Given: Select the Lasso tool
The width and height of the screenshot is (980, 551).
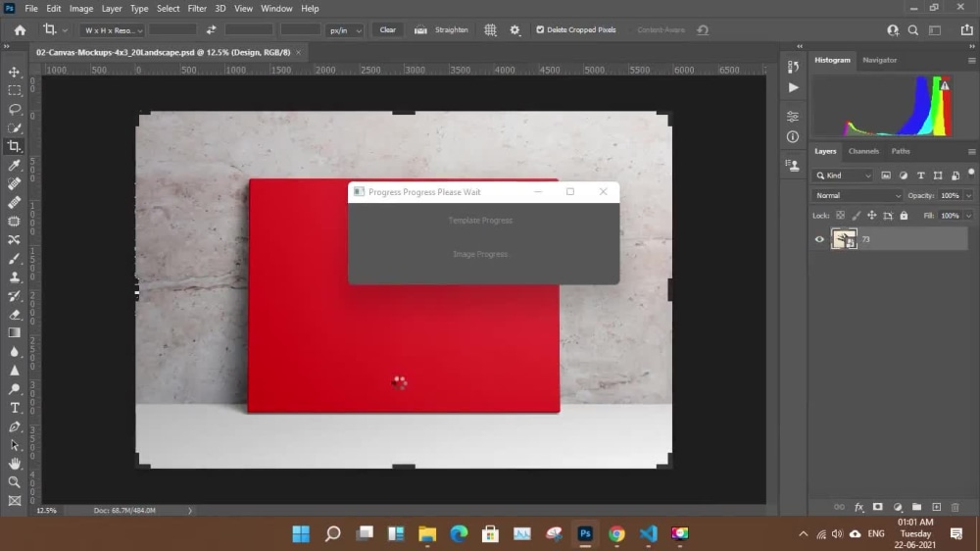Looking at the screenshot, I should coord(15,110).
